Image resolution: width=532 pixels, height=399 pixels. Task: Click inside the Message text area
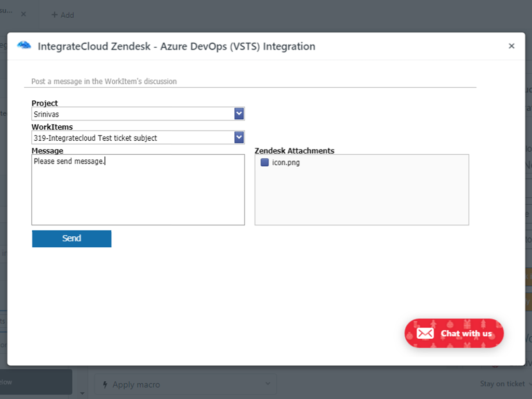click(138, 190)
